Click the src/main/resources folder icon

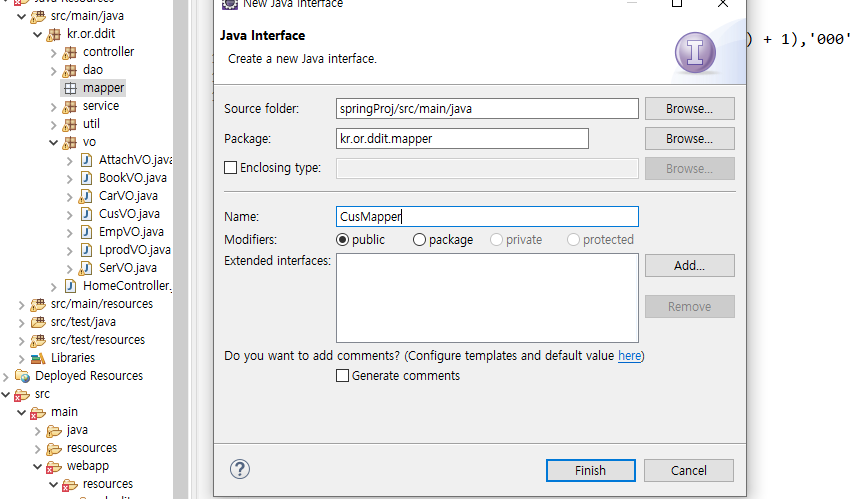point(38,304)
